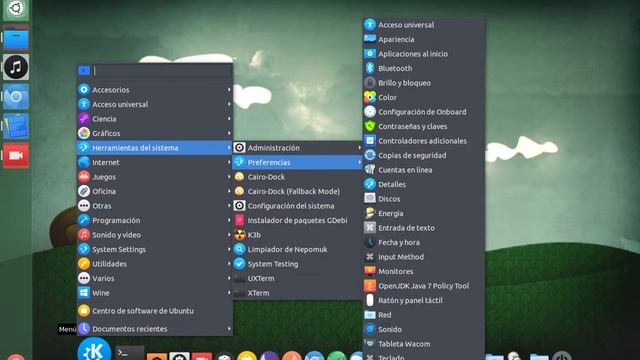The image size is (640, 360).
Task: Open the music player launcher icon
Action: 16,67
